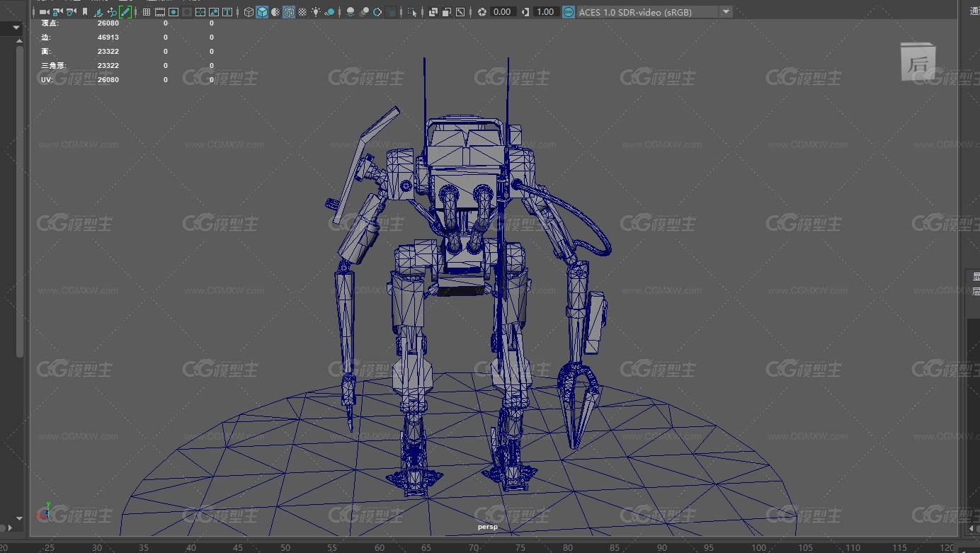
Task: Toggle View Transform ON button
Action: point(569,12)
